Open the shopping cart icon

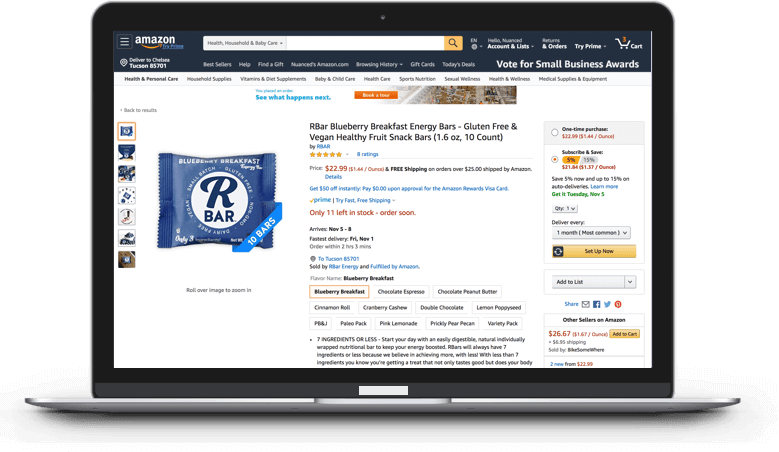[x=628, y=43]
